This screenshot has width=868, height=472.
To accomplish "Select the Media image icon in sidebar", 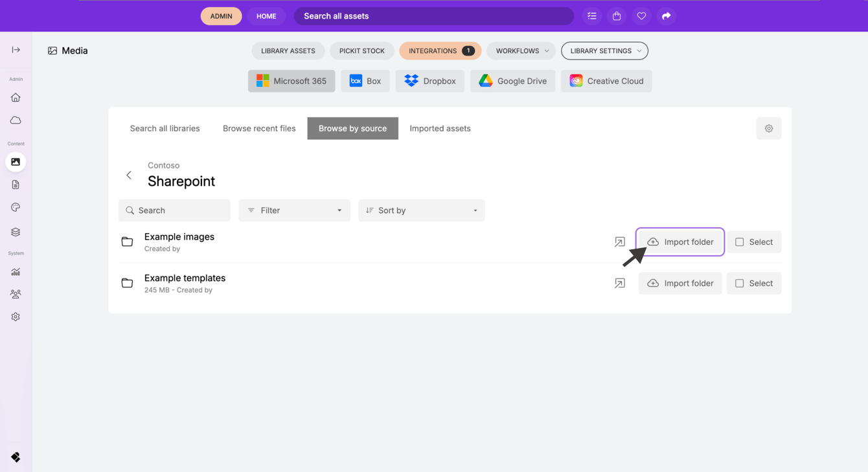I will (16, 162).
